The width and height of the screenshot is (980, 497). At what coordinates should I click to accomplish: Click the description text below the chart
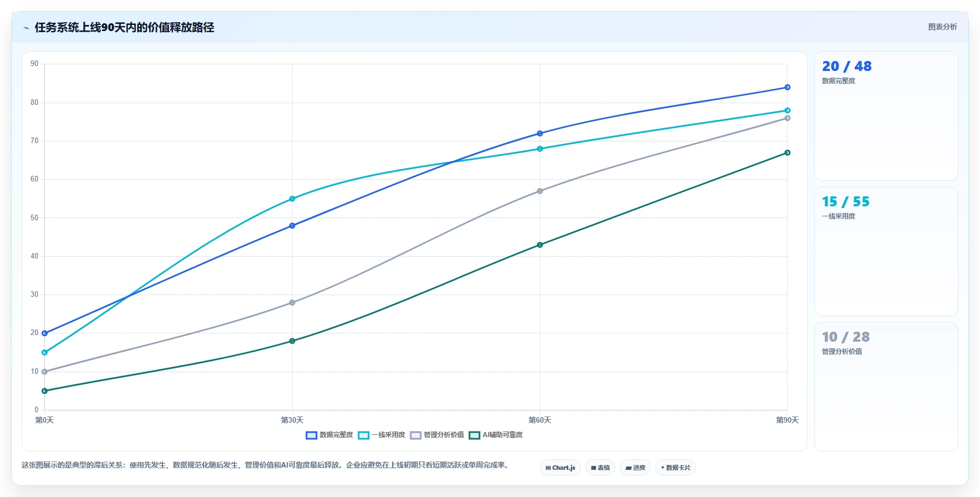click(x=266, y=465)
